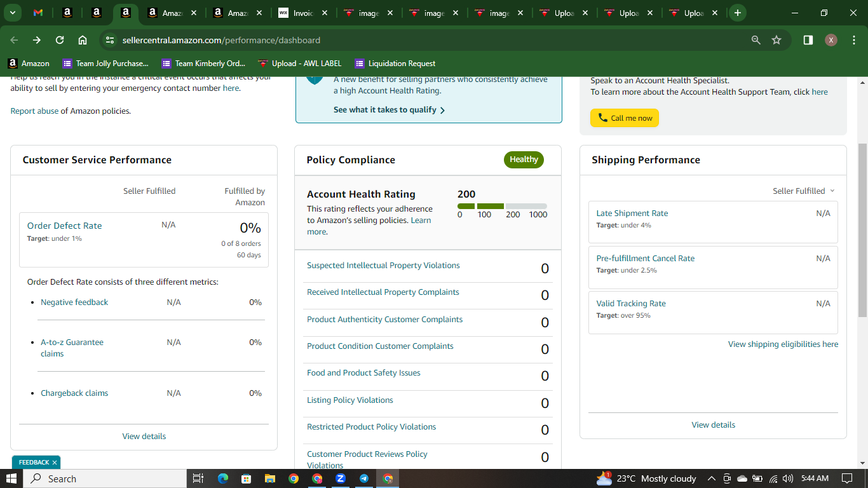Open the volume control in system tray

[x=788, y=478]
